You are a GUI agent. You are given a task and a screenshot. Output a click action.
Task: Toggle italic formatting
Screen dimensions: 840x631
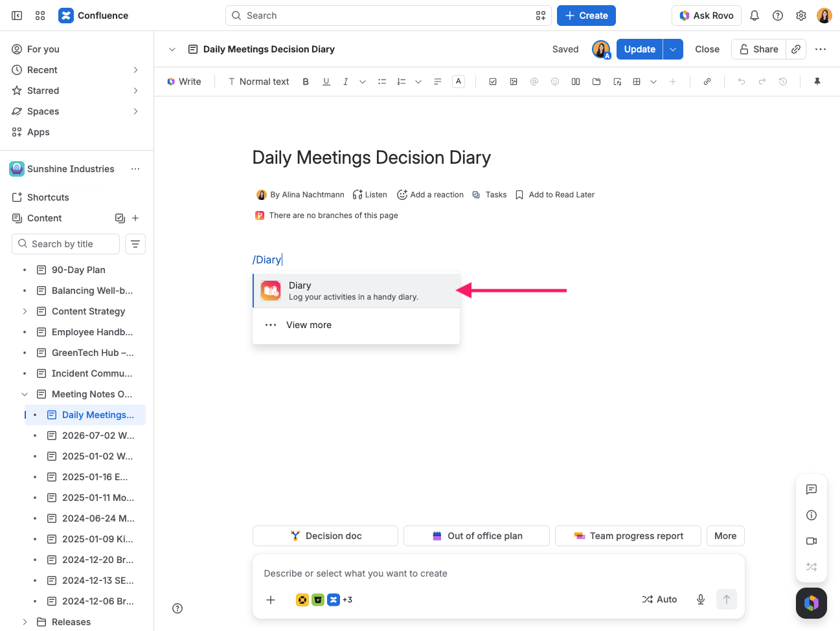346,82
